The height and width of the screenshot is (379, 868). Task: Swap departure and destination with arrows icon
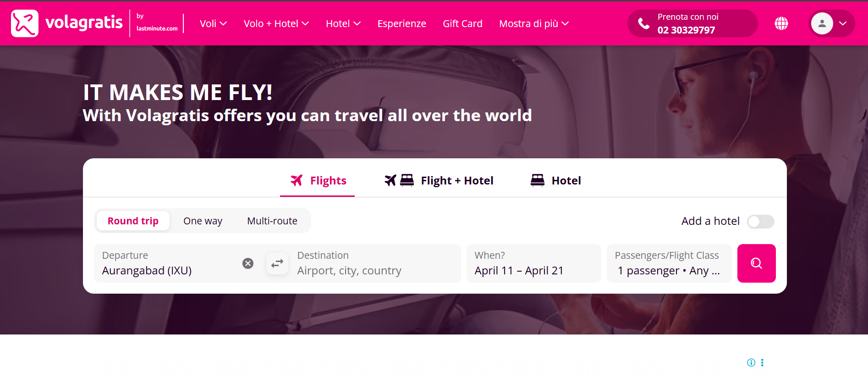277,263
